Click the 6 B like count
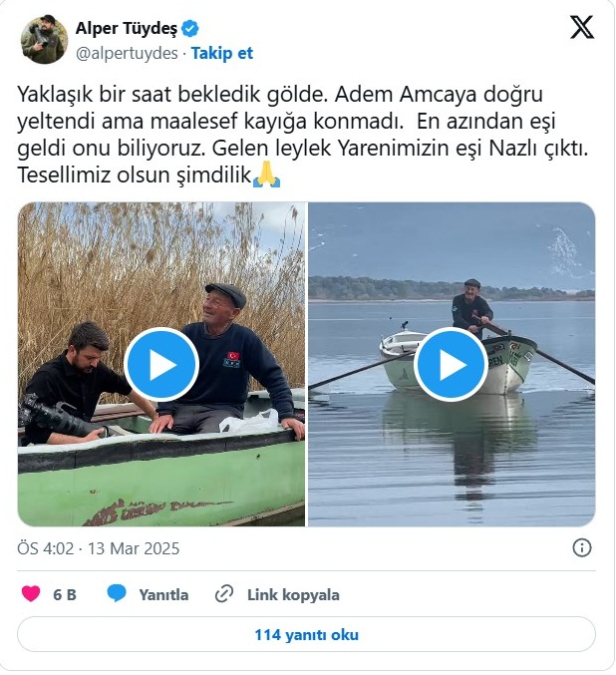 [65, 595]
